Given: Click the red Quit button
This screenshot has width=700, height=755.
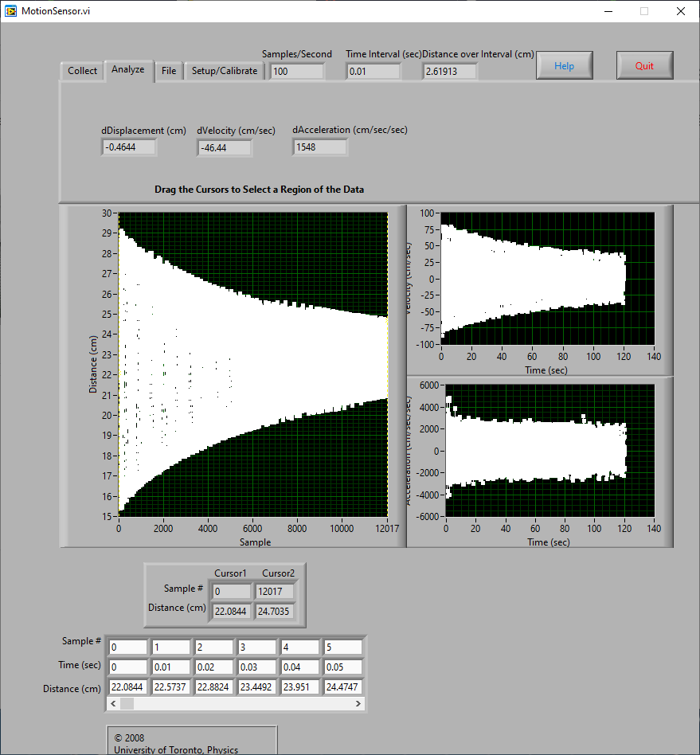Looking at the screenshot, I should (644, 65).
